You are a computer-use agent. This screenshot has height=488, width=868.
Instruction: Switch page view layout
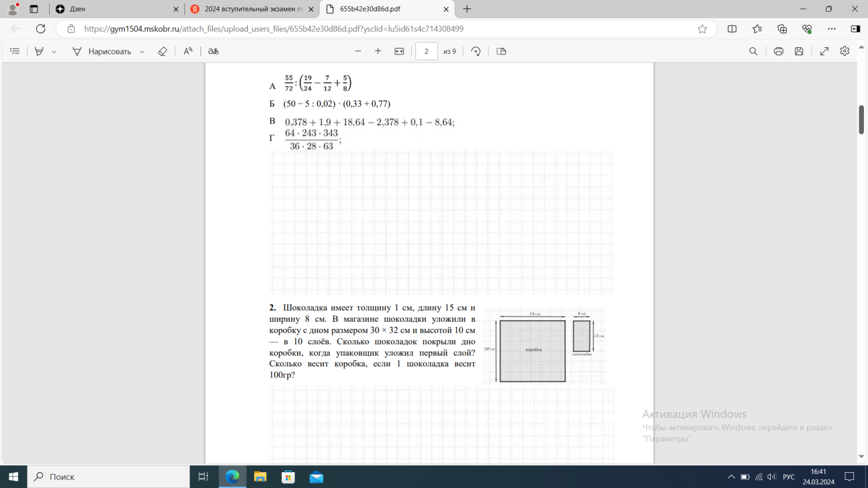pos(501,51)
